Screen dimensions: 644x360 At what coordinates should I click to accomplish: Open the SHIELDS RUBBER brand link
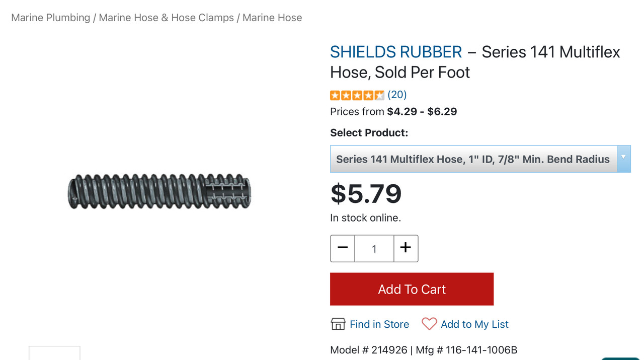tap(396, 52)
